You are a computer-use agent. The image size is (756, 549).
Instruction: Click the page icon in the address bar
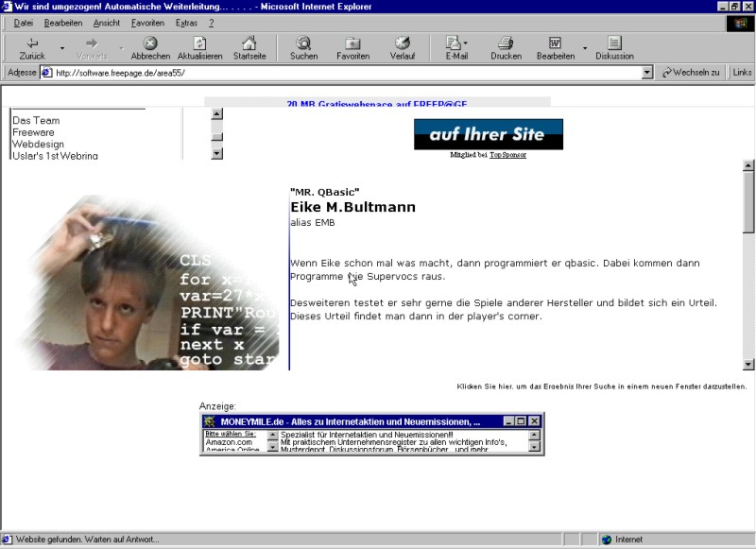point(46,73)
